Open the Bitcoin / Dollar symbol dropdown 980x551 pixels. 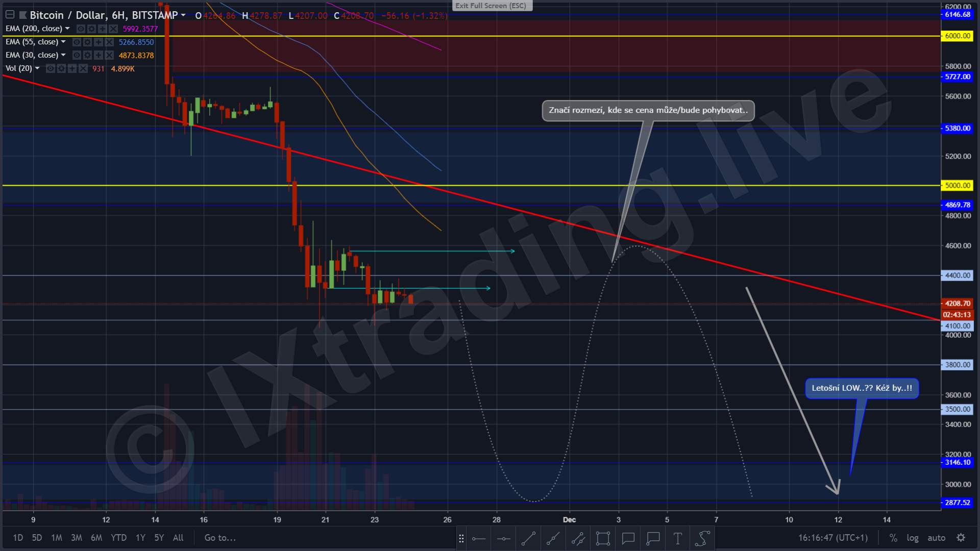point(183,15)
